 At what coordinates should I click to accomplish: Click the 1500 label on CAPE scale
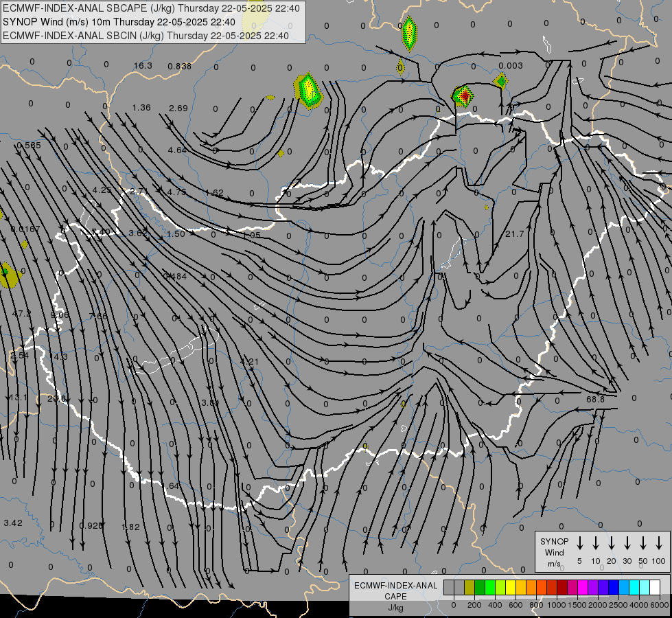pyautogui.click(x=577, y=605)
